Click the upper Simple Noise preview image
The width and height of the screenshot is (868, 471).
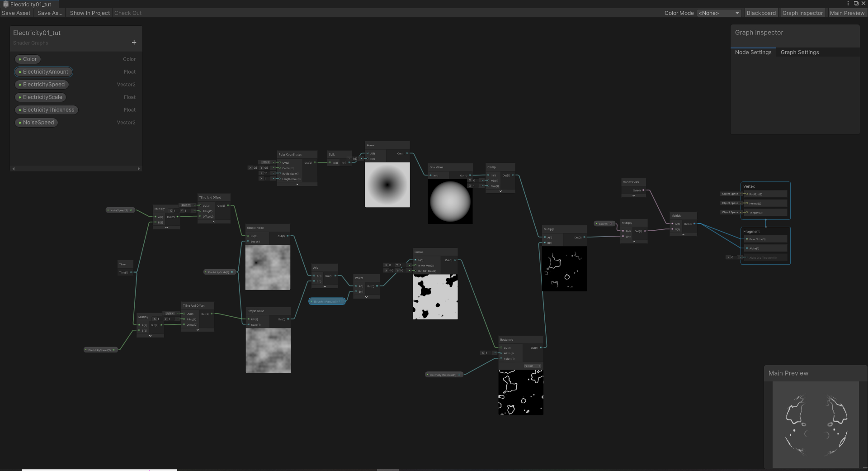tap(268, 267)
